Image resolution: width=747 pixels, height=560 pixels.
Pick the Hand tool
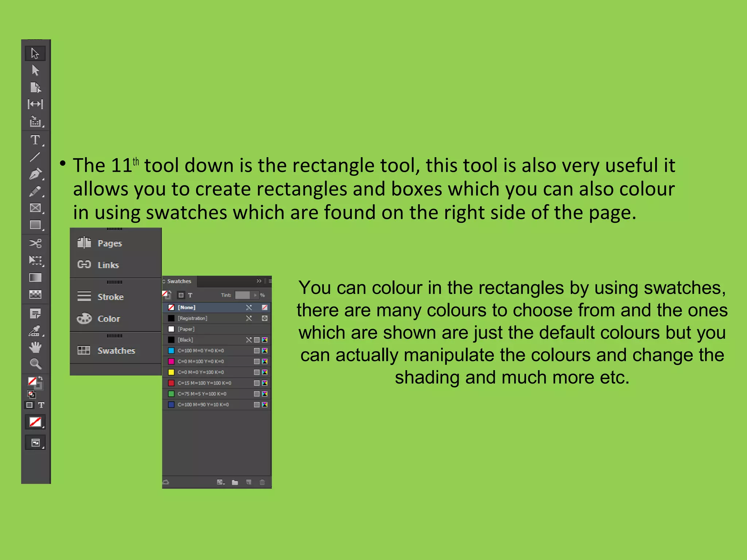[x=35, y=347]
